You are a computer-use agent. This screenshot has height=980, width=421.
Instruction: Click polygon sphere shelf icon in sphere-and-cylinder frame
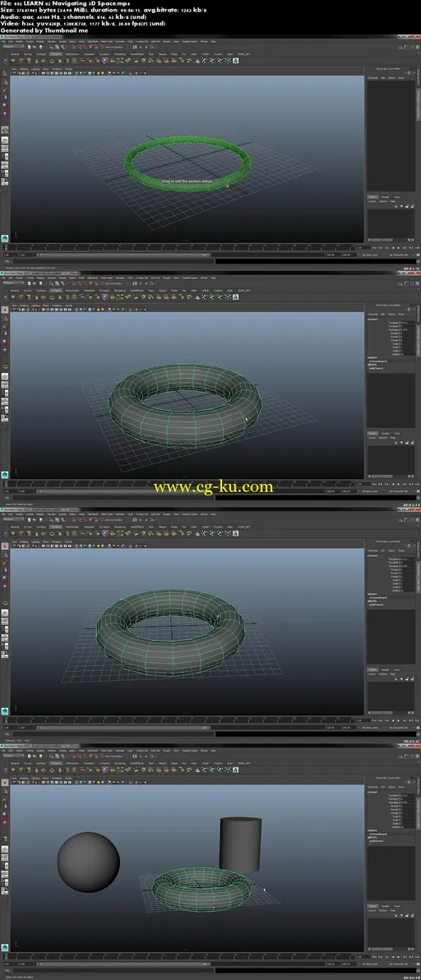click(12, 770)
